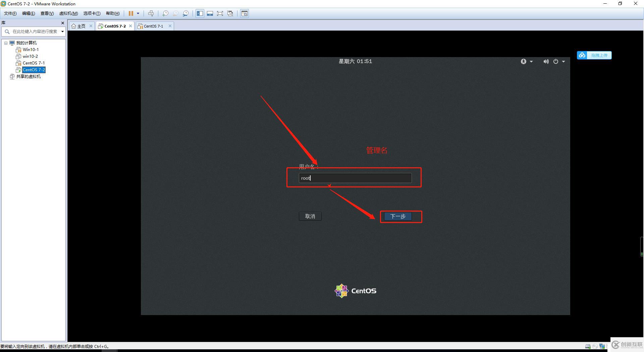Open the 选项卡(T) menu
Viewport: 644px width, 352px height.
pos(92,13)
